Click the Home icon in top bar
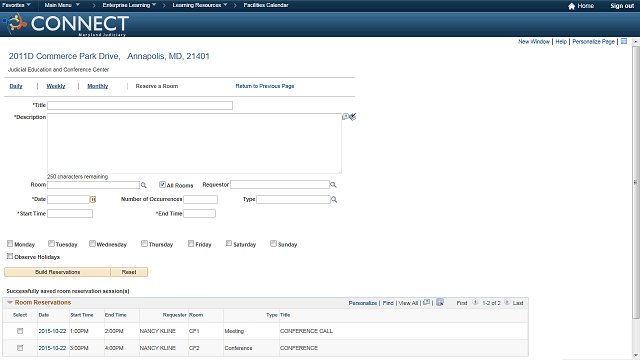Image resolution: width=640 pixels, height=360 pixels. [571, 6]
